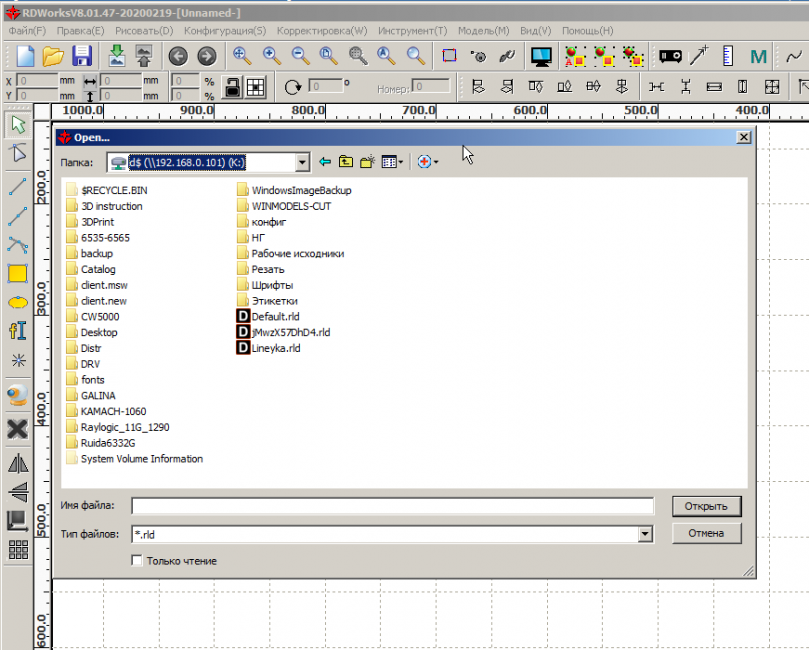
Task: Select the Array grid tool in the left toolbar
Action: pos(17,548)
